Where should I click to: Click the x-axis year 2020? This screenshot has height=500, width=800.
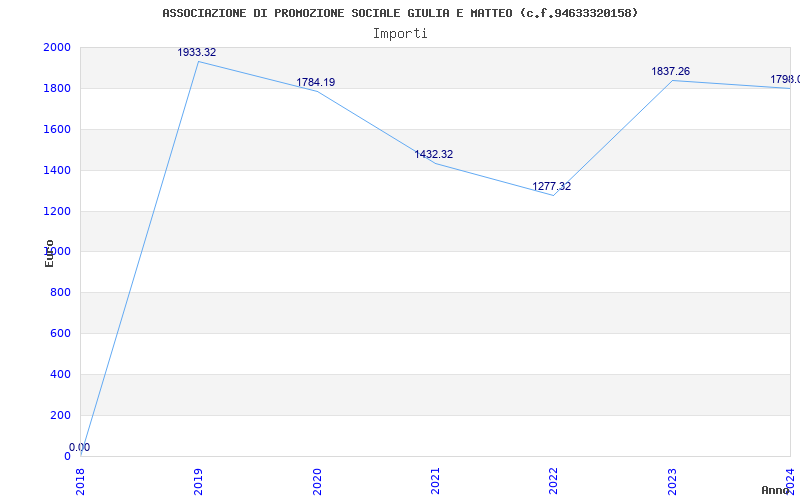point(317,482)
